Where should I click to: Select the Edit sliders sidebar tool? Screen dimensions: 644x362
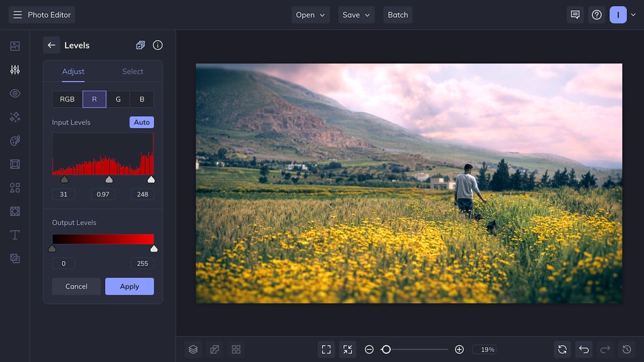[15, 70]
